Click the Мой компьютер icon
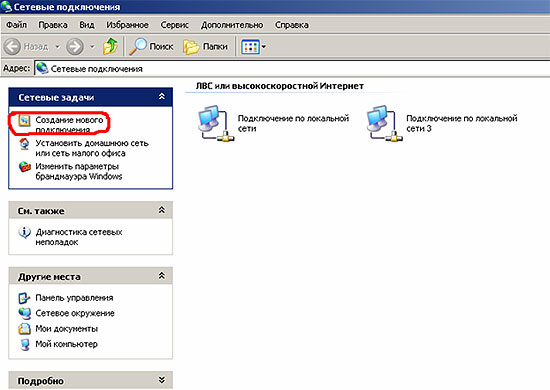Viewport: 550px width, 390px height. (x=25, y=344)
